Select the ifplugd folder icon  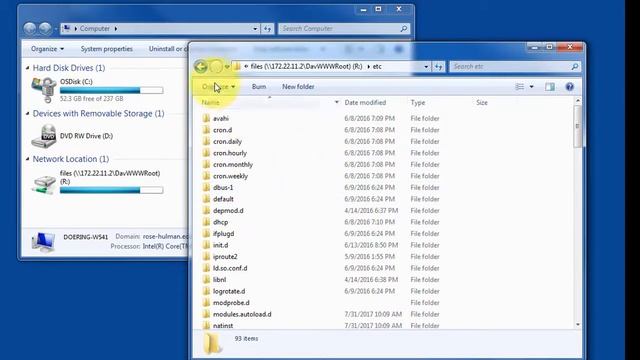coord(207,234)
